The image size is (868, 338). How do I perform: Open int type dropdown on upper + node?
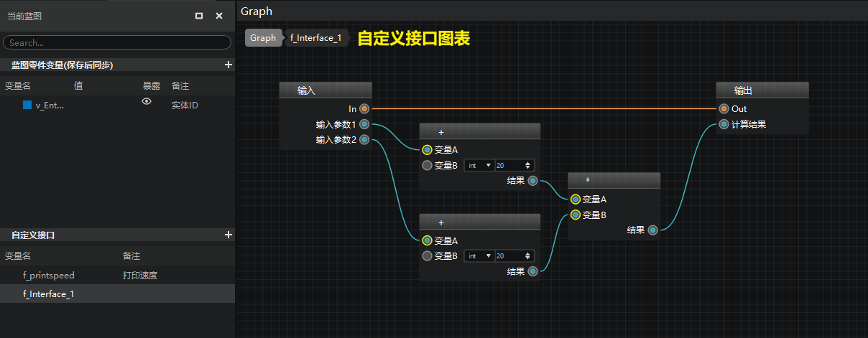pyautogui.click(x=479, y=165)
